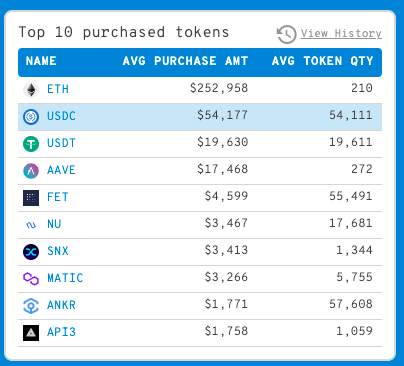Click the history clock icon
404x366 pixels.
pyautogui.click(x=286, y=34)
